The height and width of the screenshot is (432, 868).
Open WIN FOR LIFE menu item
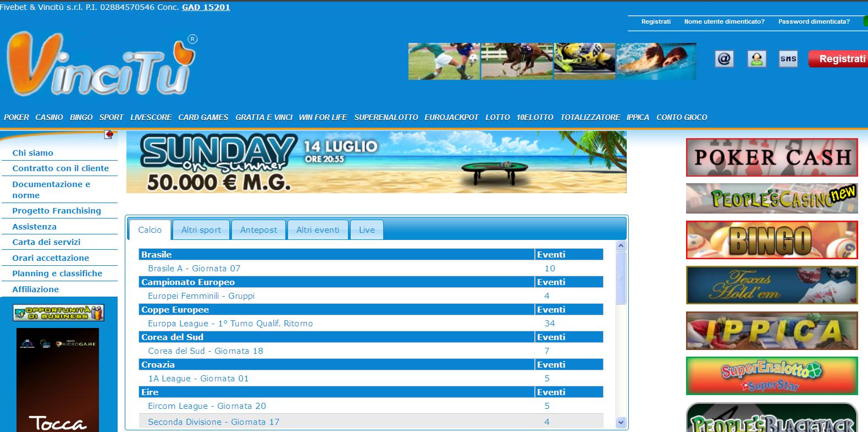point(323,117)
